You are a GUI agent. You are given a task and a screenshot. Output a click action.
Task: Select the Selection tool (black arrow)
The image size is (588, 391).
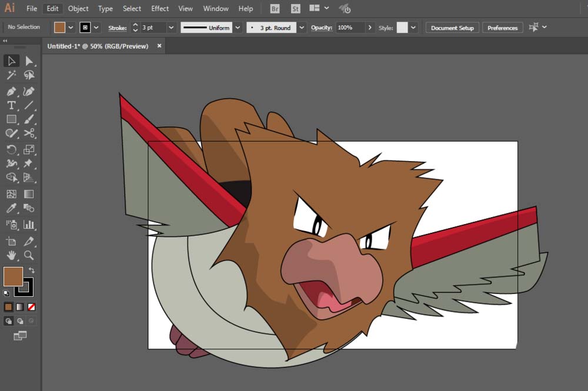pos(11,61)
